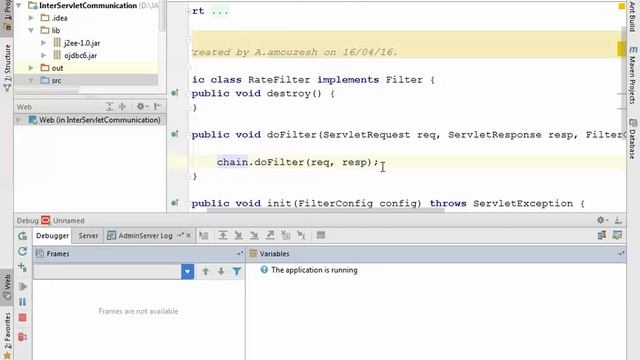Screen dimensions: 640x360
Task: Click the collapse all icon in Web panel
Action: [122, 107]
